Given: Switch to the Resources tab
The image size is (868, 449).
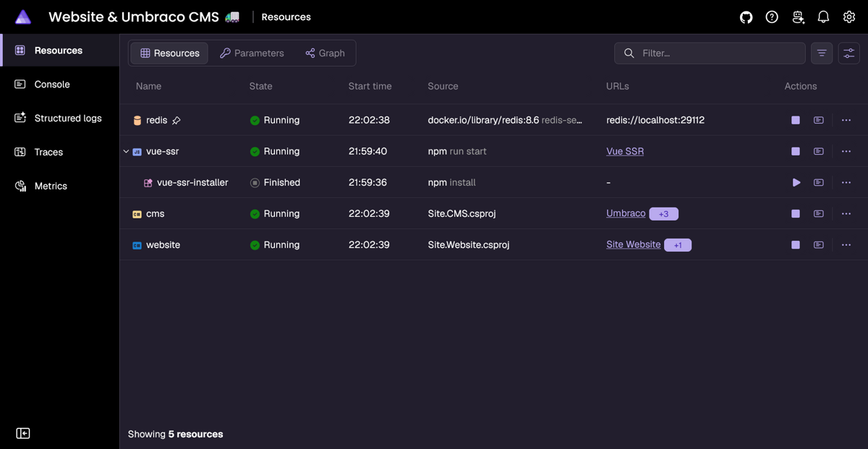Looking at the screenshot, I should pos(170,53).
